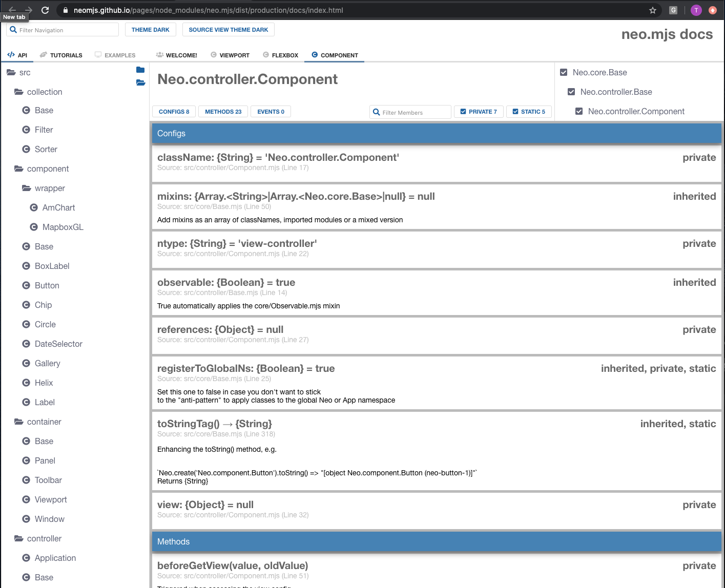This screenshot has height=588, width=725.
Task: Open Tutorials via its graduation cap icon
Action: pos(43,54)
